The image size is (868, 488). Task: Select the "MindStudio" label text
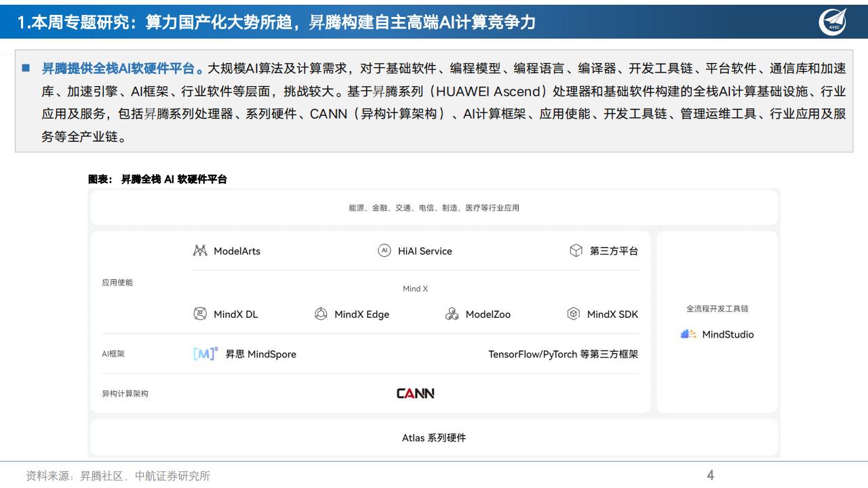(728, 335)
